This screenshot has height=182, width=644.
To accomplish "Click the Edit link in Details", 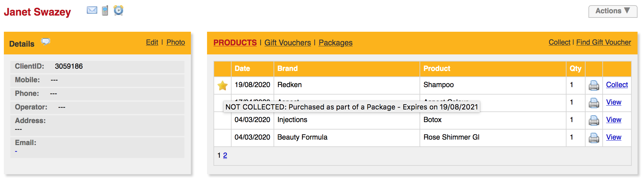I will click(x=152, y=42).
